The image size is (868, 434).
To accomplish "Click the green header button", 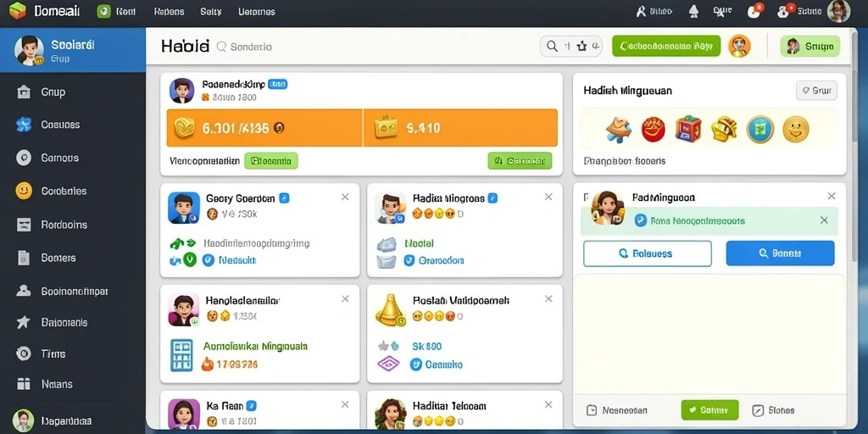I will pos(666,46).
